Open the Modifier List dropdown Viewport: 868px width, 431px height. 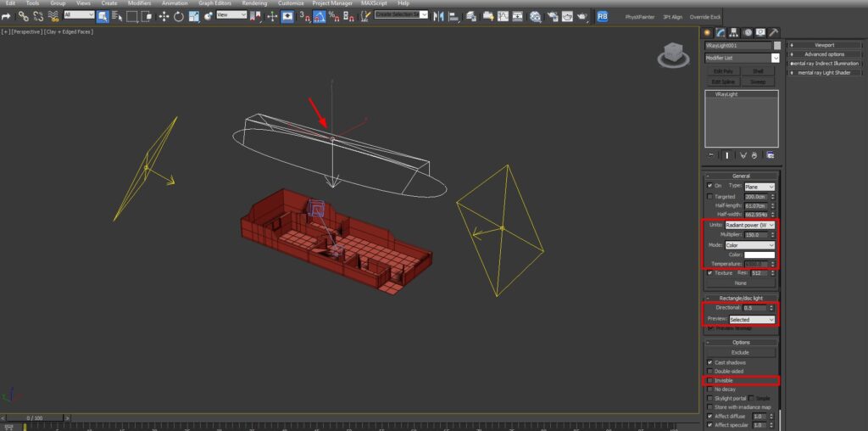click(x=742, y=58)
